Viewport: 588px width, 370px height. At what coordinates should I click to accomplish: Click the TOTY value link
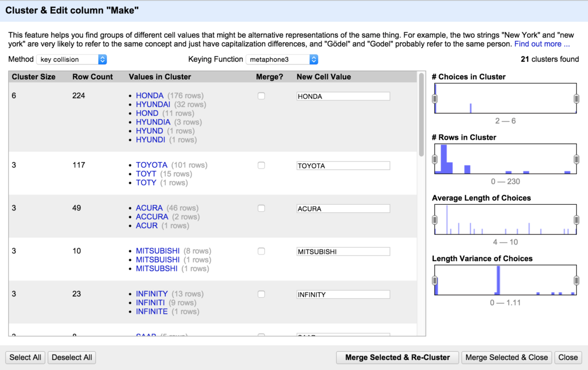tap(146, 182)
